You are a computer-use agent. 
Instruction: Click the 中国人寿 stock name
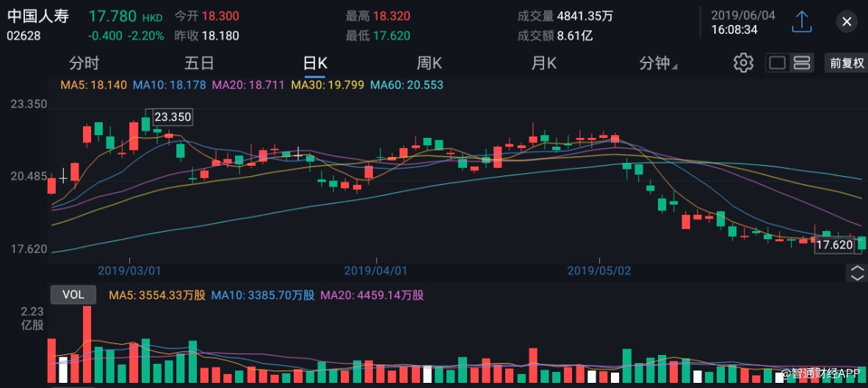37,16
